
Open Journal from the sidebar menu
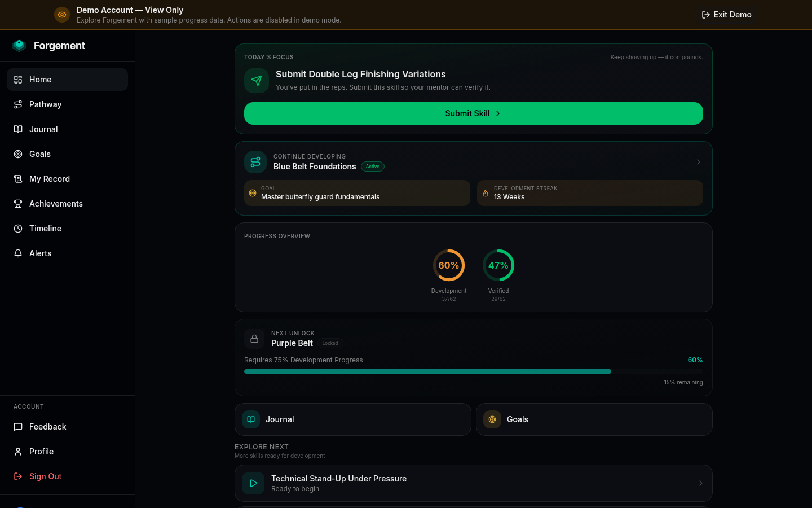click(67, 129)
